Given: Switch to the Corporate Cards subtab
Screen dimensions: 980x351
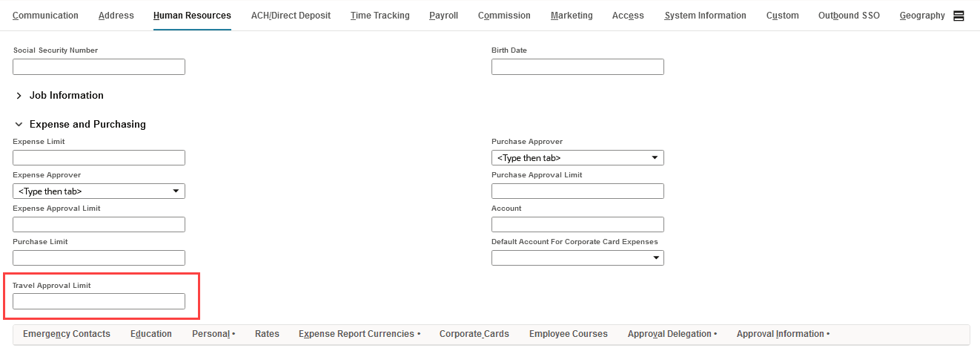Looking at the screenshot, I should 474,334.
